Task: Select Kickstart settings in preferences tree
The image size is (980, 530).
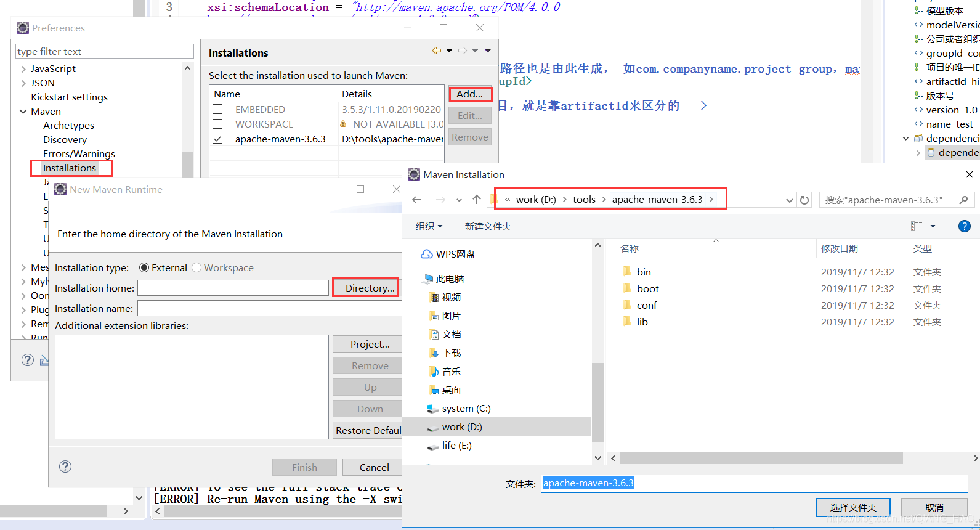Action: pos(69,97)
